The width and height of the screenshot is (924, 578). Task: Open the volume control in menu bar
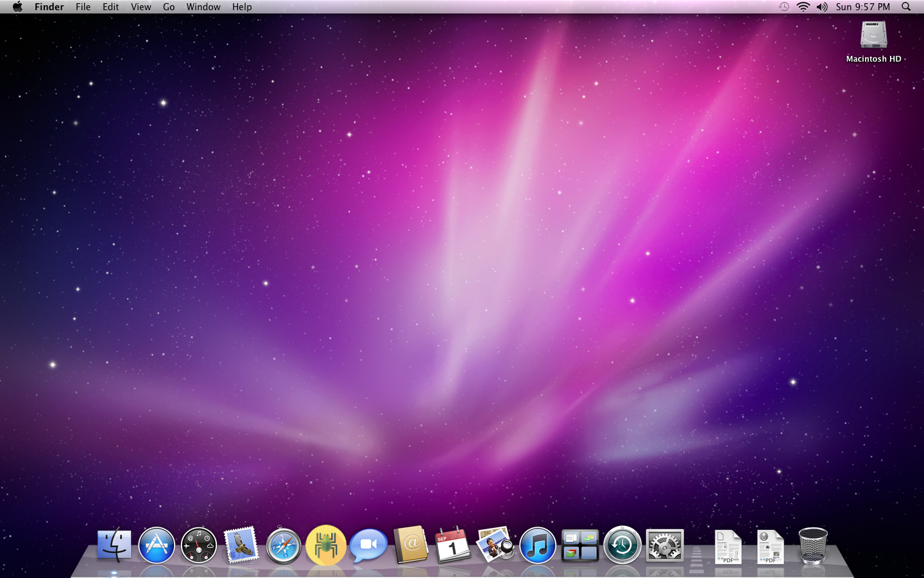[x=822, y=6]
